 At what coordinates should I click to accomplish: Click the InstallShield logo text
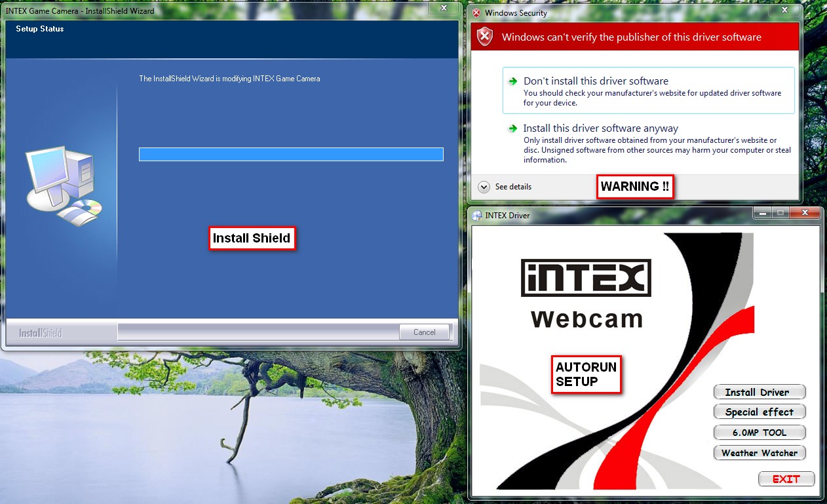coord(40,333)
